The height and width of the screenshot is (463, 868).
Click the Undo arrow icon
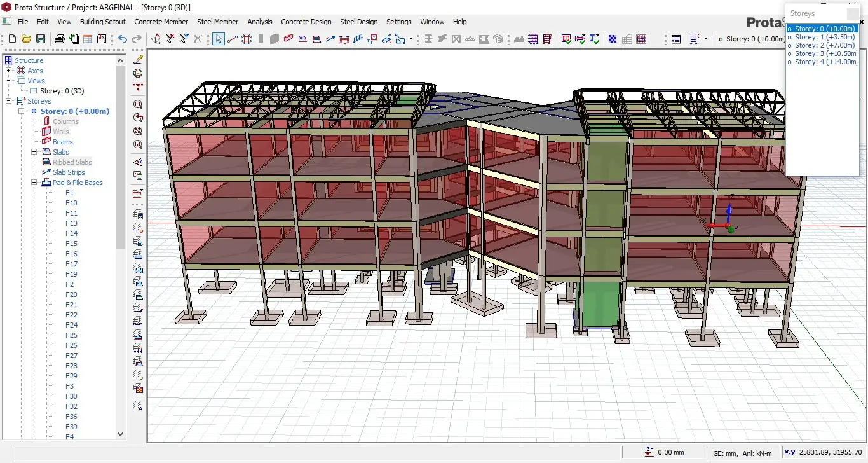123,39
